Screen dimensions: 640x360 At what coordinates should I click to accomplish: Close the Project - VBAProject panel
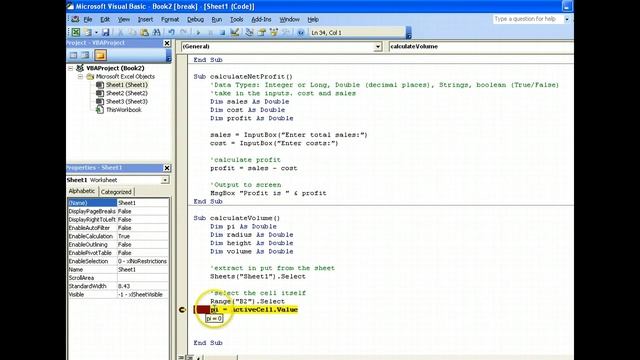[167, 43]
